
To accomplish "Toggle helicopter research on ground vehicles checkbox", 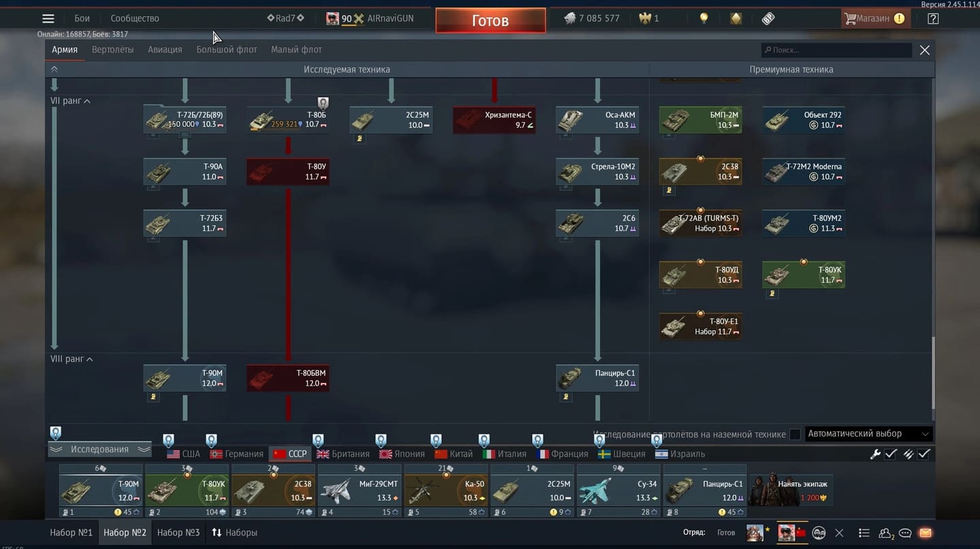I will (795, 434).
